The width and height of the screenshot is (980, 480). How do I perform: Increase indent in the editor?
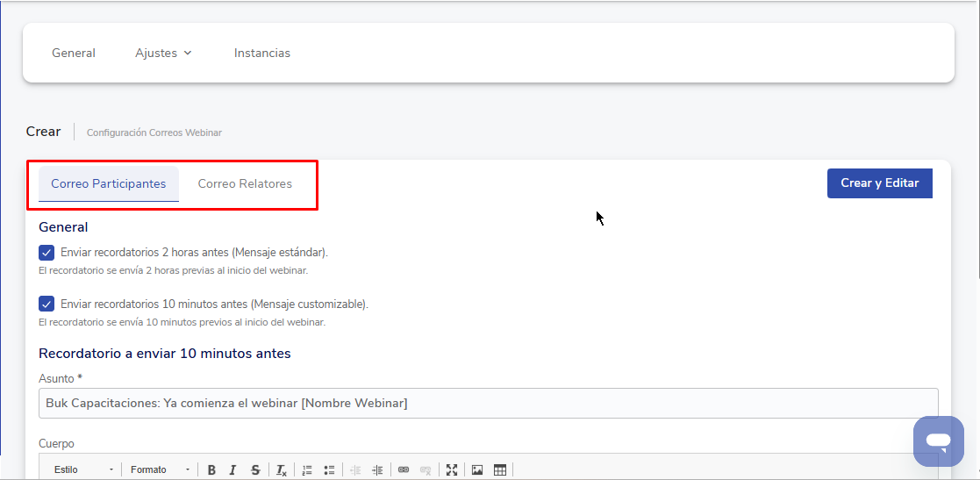tap(377, 470)
